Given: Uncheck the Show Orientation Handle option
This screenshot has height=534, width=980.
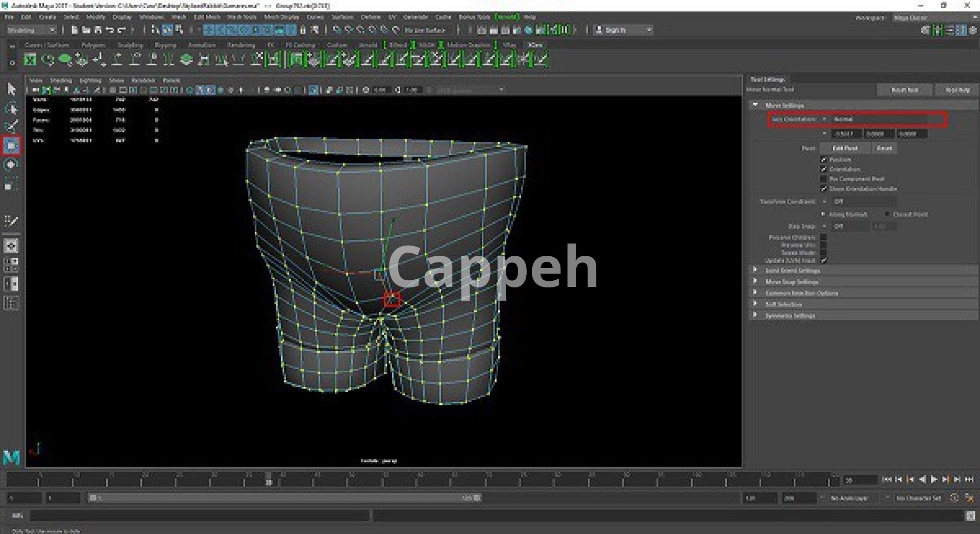Looking at the screenshot, I should pyautogui.click(x=823, y=189).
